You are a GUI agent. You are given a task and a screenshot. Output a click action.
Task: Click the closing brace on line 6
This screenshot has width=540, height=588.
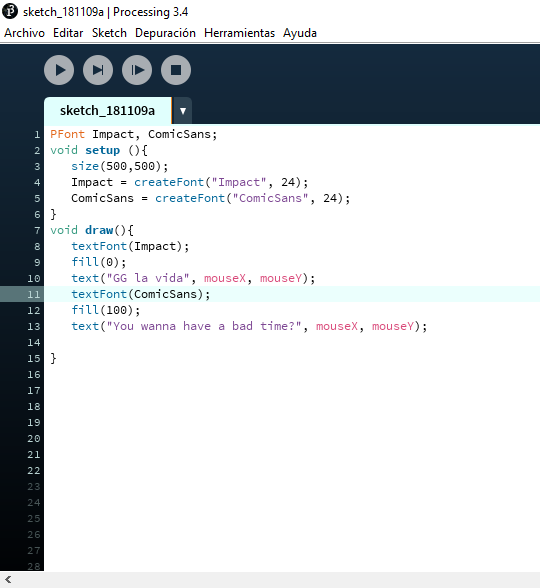[x=53, y=214]
